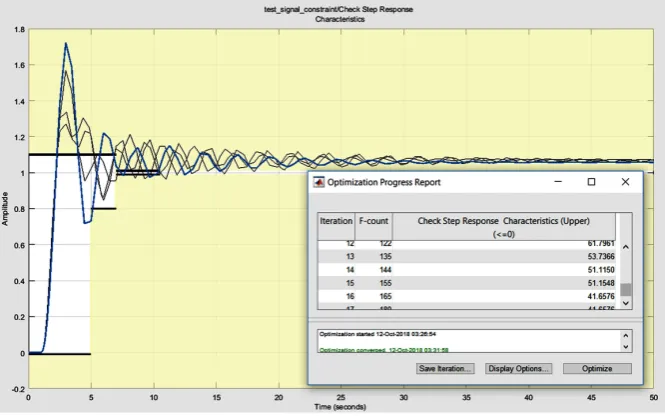Click F-count cell 144
Viewport: 665px width, 418px height.
tap(386, 270)
